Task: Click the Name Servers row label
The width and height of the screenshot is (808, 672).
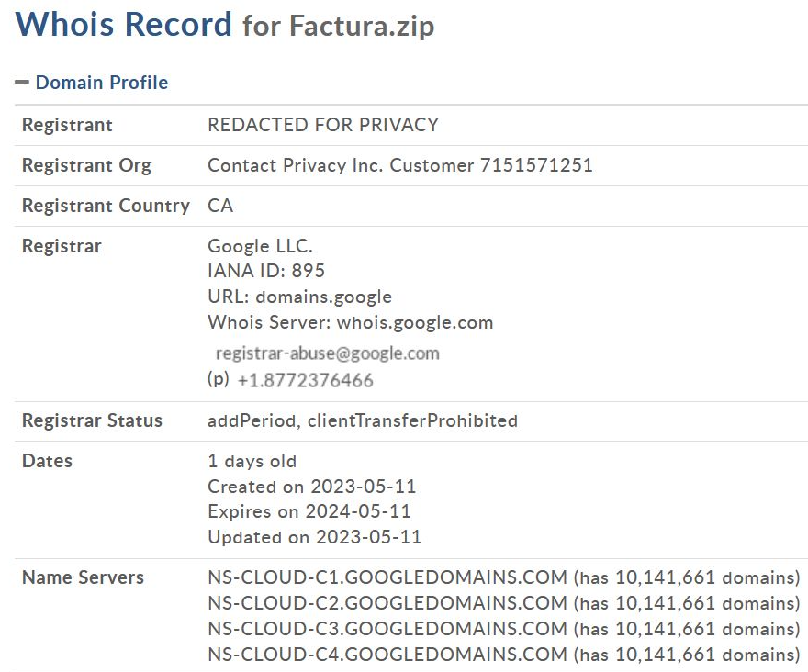Action: pyautogui.click(x=83, y=577)
